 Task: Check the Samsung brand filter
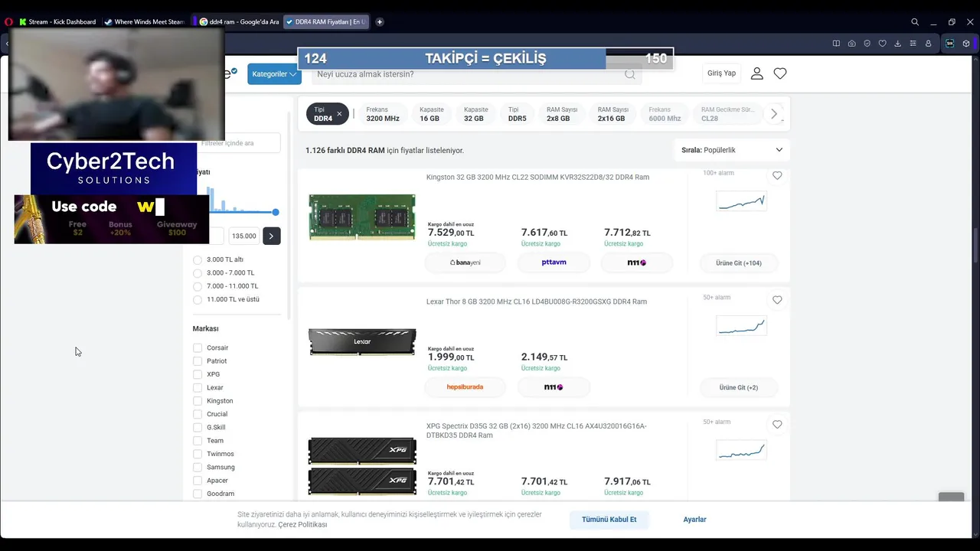[x=198, y=468]
